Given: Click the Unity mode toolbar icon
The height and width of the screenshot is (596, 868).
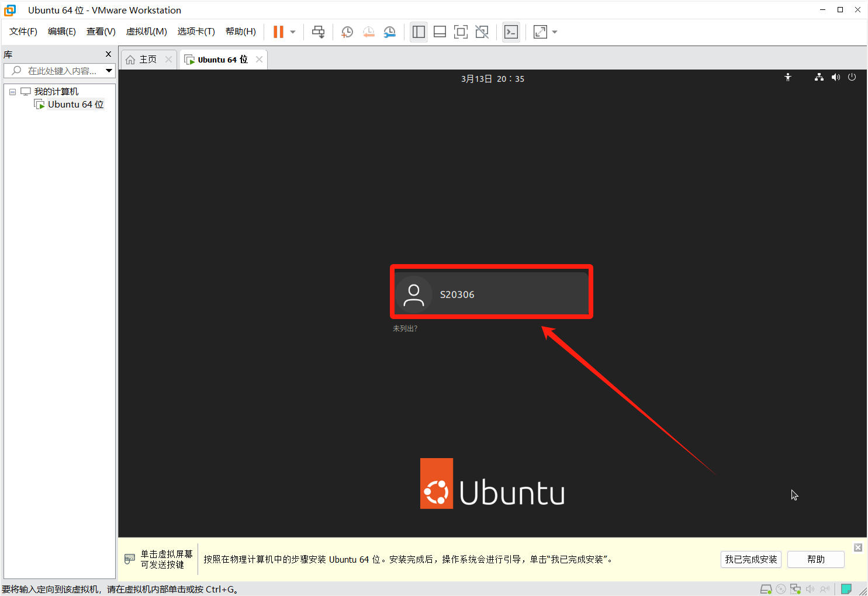Looking at the screenshot, I should [482, 32].
